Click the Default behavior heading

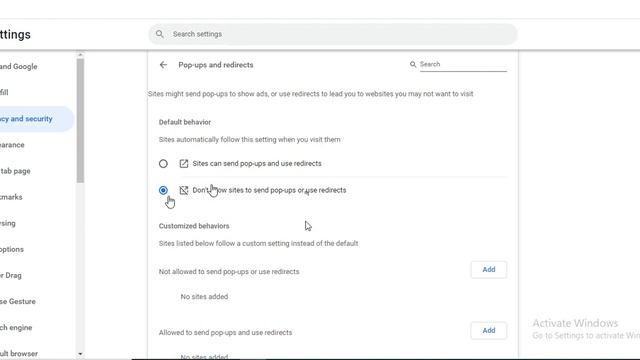tap(185, 122)
